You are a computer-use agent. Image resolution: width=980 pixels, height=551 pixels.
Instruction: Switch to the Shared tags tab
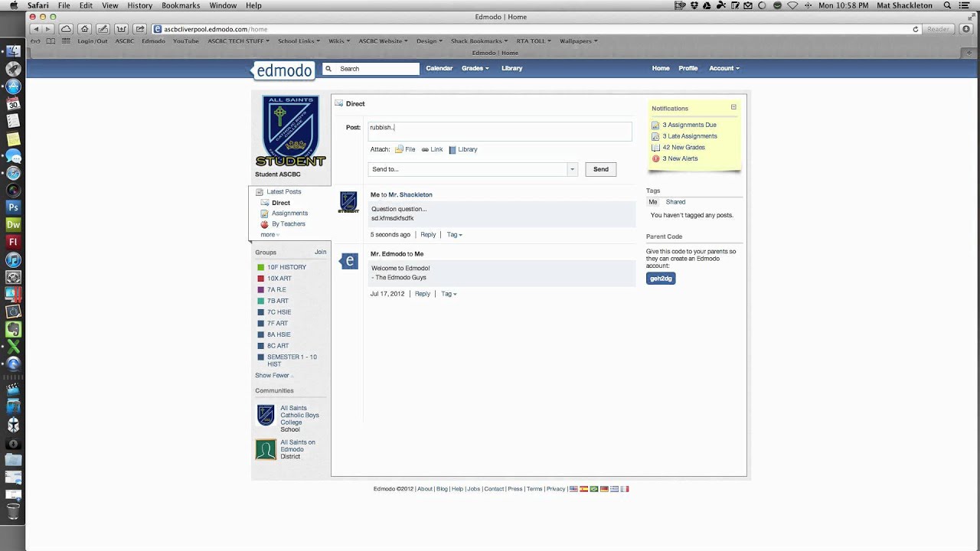[675, 202]
